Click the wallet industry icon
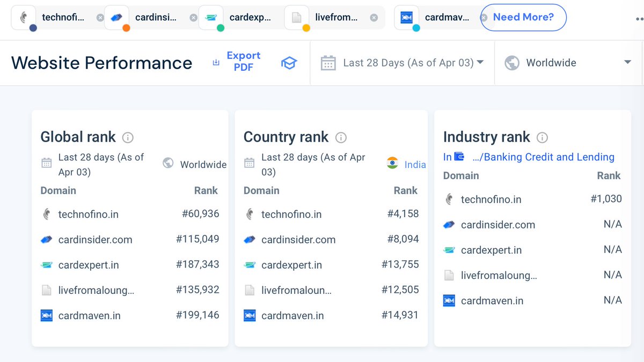This screenshot has width=644, height=362. [459, 157]
